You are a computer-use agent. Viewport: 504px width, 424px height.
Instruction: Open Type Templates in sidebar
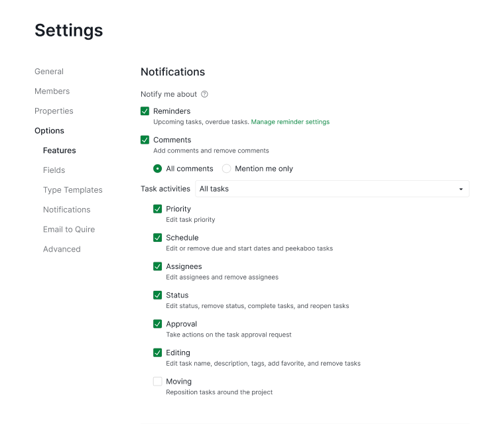[x=73, y=190]
